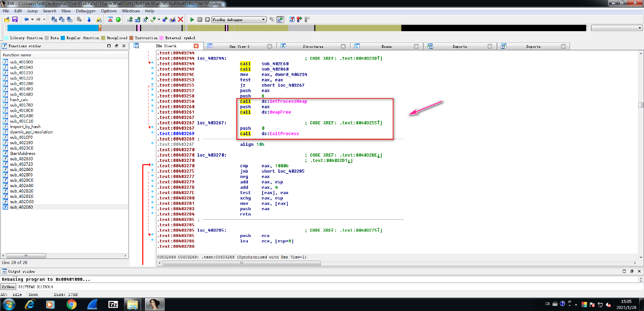
Task: Expand the back-arrow history dropdown
Action: coord(32,19)
